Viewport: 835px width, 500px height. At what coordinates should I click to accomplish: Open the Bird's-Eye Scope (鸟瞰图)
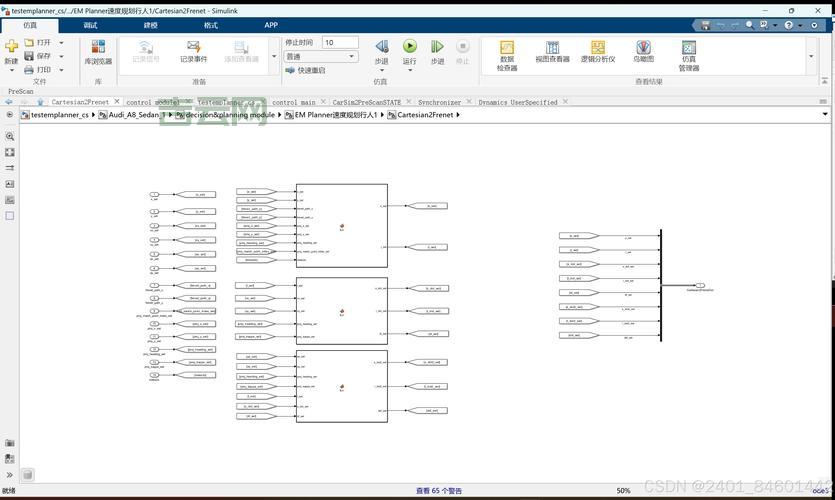[643, 52]
